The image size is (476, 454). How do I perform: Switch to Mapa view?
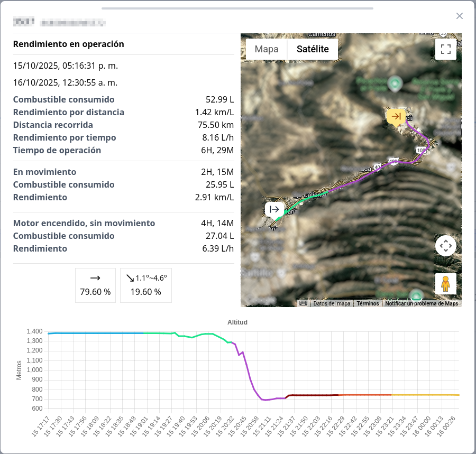267,49
